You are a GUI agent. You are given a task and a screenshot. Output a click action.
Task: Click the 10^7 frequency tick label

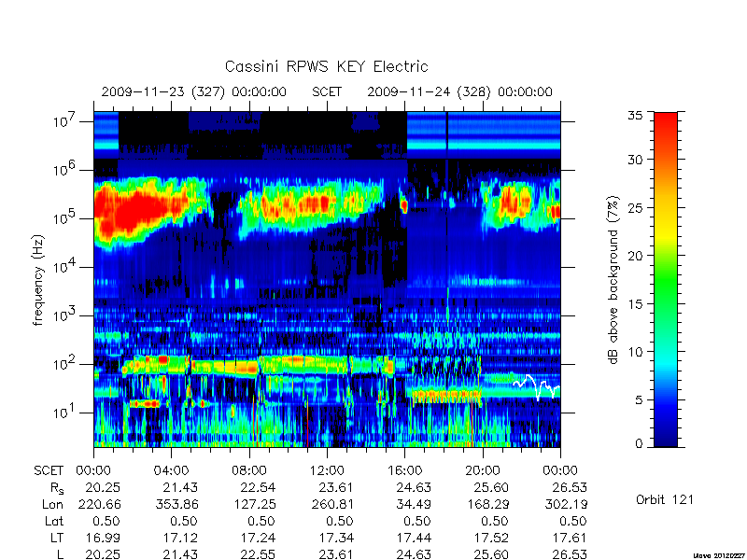point(65,120)
